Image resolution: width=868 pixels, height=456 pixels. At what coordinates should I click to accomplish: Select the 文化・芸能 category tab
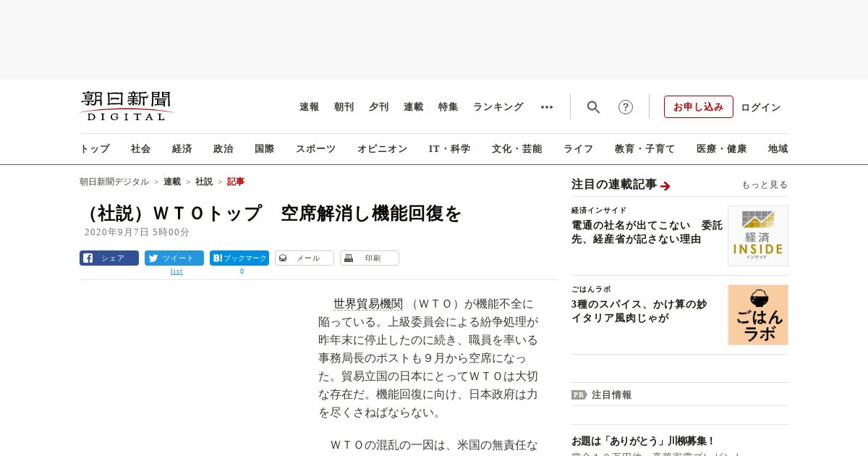pyautogui.click(x=517, y=149)
